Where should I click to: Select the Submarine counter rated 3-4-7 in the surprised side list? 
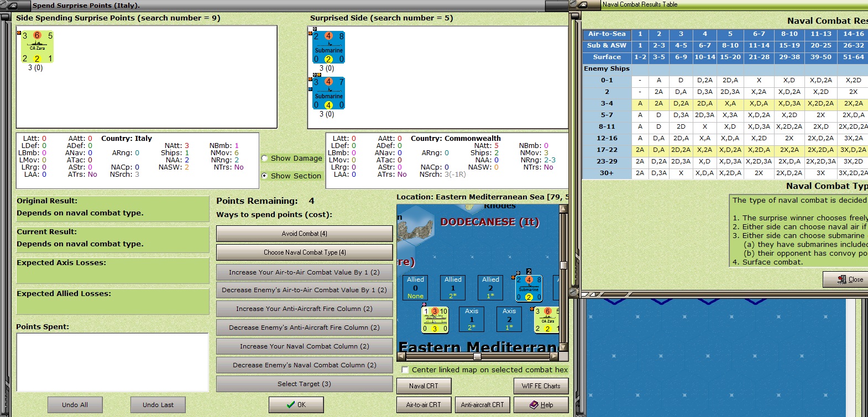pyautogui.click(x=328, y=93)
